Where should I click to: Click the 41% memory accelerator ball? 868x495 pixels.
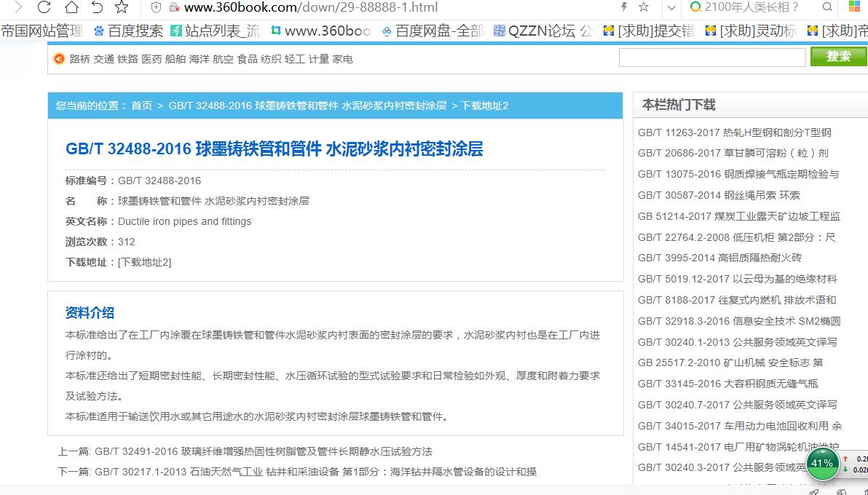[822, 464]
